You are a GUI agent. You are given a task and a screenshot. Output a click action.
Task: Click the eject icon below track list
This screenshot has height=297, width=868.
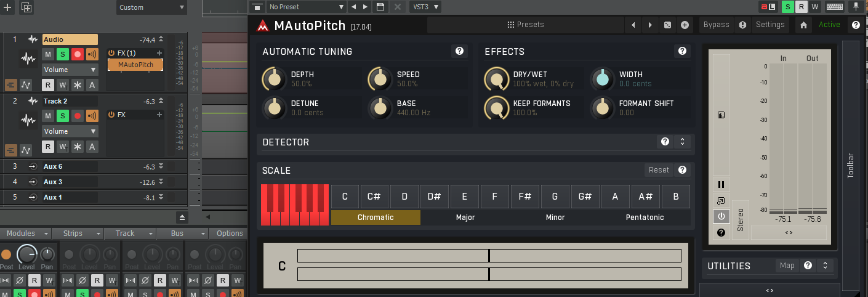coord(182,218)
